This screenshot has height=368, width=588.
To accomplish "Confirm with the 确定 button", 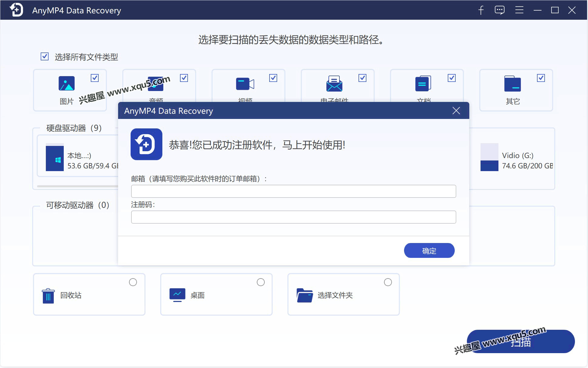I will coord(429,251).
